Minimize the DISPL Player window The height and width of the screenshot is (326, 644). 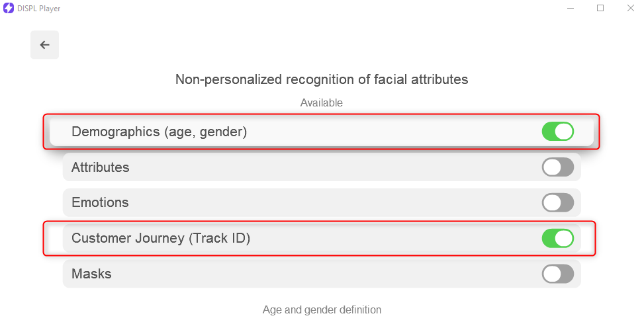pos(571,8)
